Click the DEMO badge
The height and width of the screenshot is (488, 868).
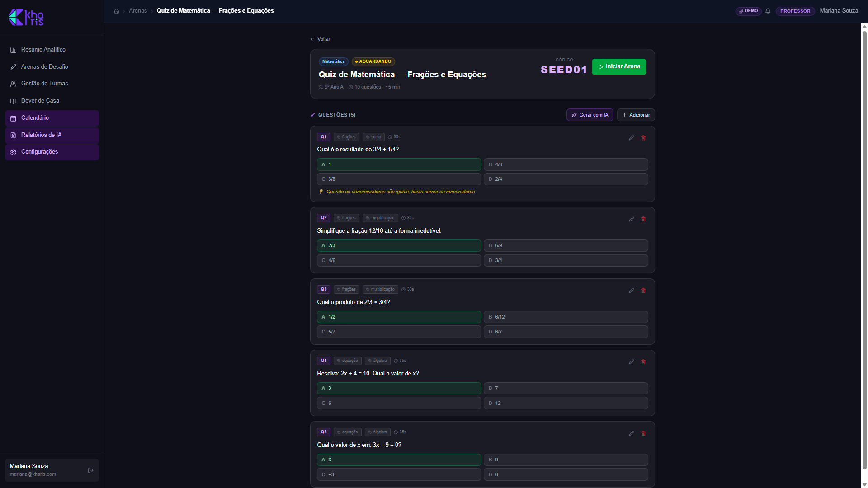748,11
